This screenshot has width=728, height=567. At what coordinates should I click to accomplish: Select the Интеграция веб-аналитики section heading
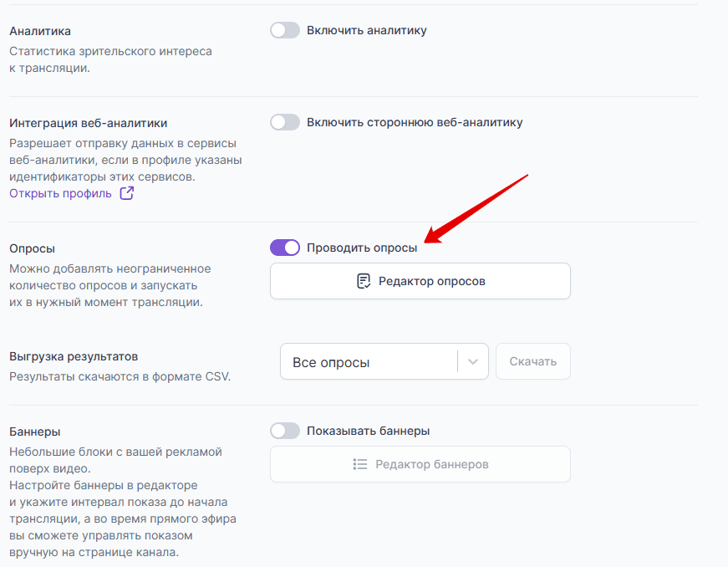point(89,123)
